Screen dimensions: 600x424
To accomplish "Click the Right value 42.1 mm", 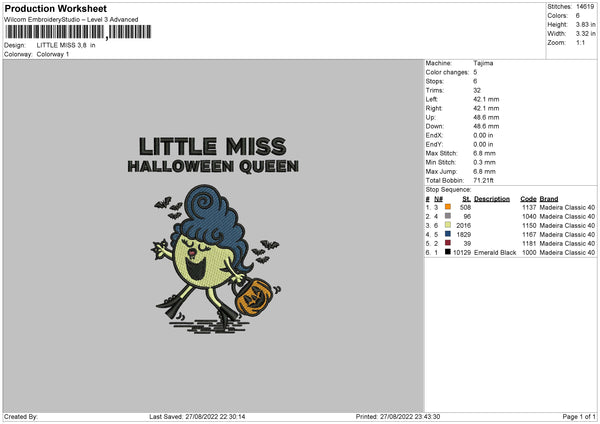I will (x=486, y=108).
